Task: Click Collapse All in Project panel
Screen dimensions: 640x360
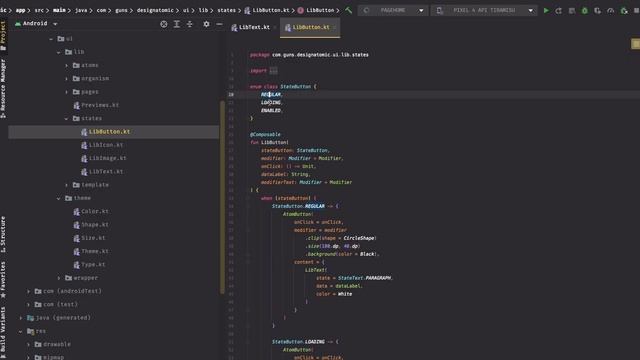Action: [x=190, y=24]
